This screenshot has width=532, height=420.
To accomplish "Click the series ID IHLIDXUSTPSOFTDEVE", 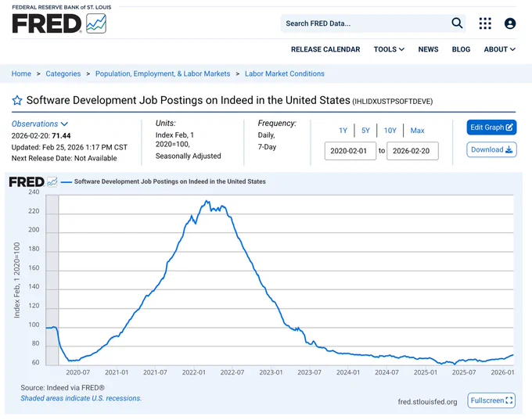I will (x=393, y=102).
